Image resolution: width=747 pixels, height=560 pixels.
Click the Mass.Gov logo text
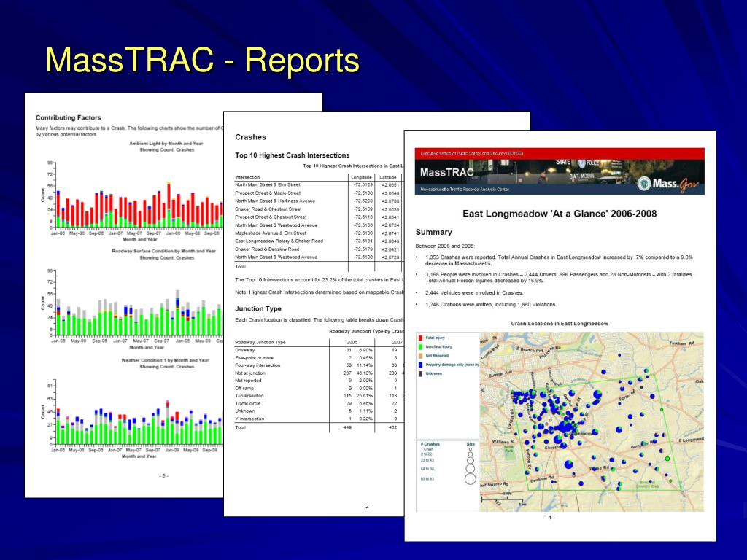tap(676, 183)
